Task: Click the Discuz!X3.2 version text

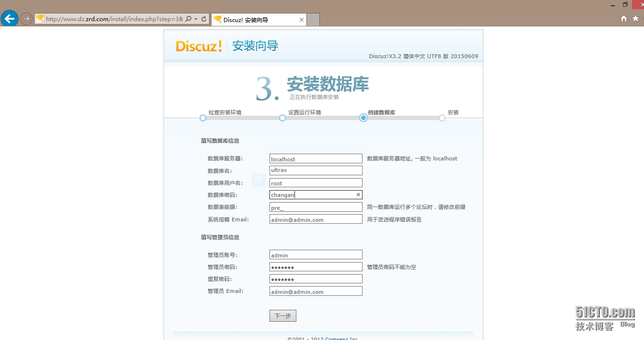Action: [x=423, y=56]
